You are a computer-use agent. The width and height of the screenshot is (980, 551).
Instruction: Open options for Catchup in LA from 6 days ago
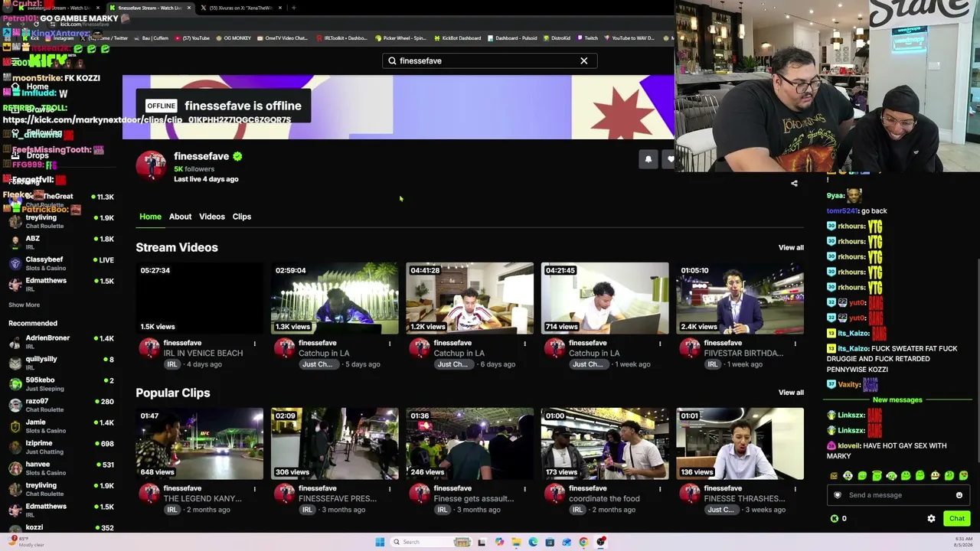pos(525,344)
